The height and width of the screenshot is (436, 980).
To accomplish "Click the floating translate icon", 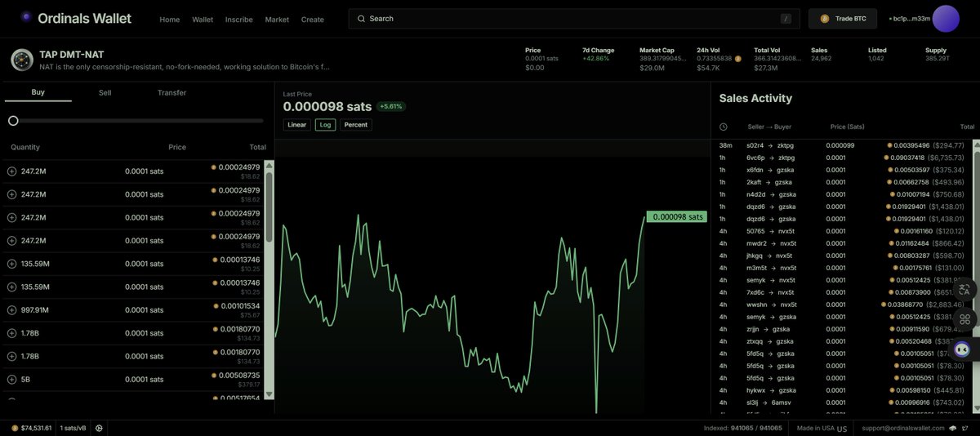I will (x=964, y=289).
